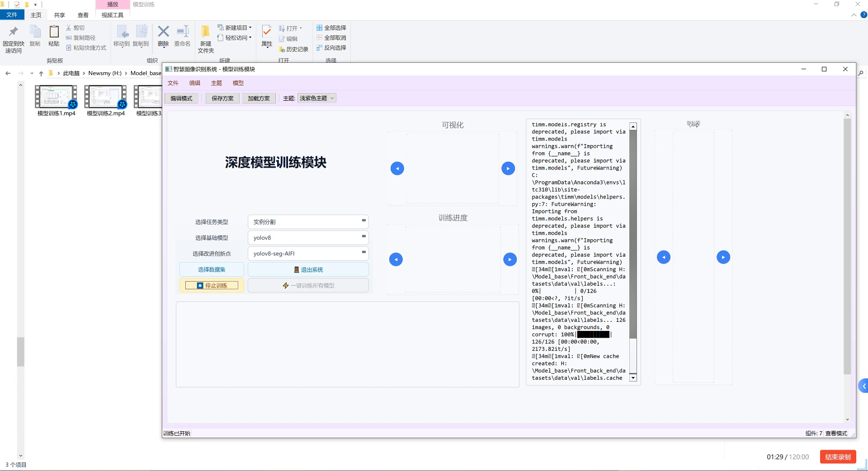This screenshot has height=471, width=868.
Task: Collapse the Explorer ribbon chevron
Action: point(854,15)
